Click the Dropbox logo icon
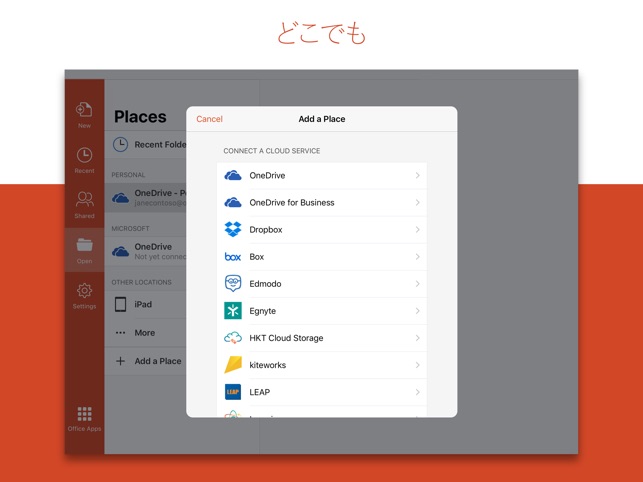Viewport: 643px width, 482px height. coord(233,229)
